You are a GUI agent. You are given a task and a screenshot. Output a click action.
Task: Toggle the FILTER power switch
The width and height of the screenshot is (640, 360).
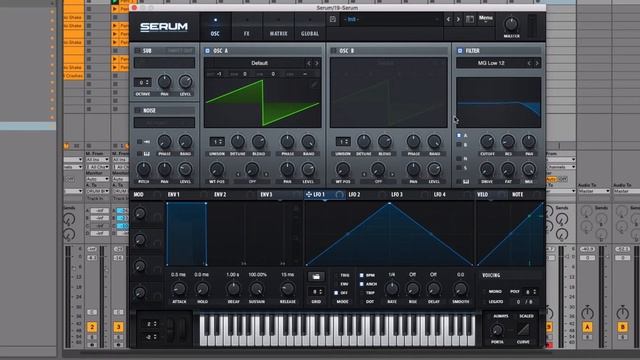tap(460, 51)
